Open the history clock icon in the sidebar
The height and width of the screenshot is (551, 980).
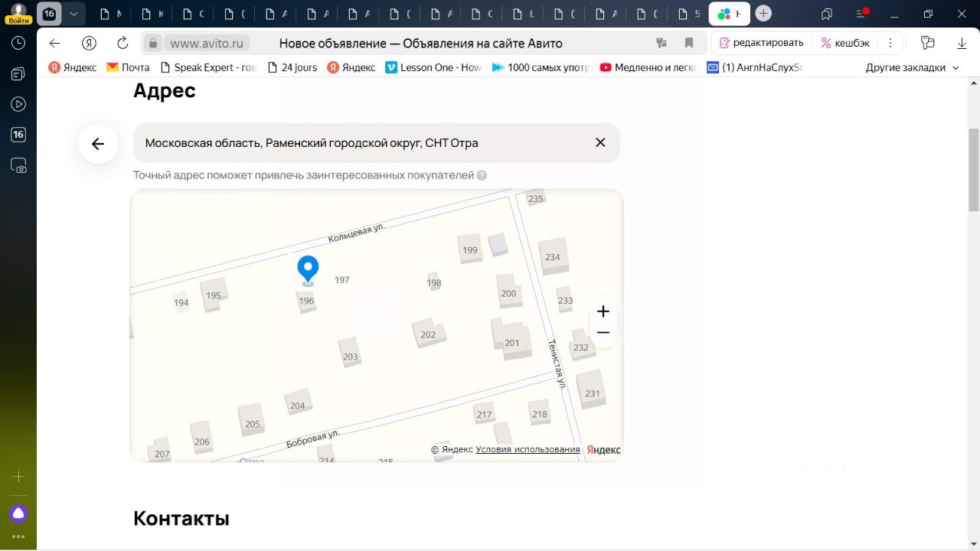click(x=18, y=43)
